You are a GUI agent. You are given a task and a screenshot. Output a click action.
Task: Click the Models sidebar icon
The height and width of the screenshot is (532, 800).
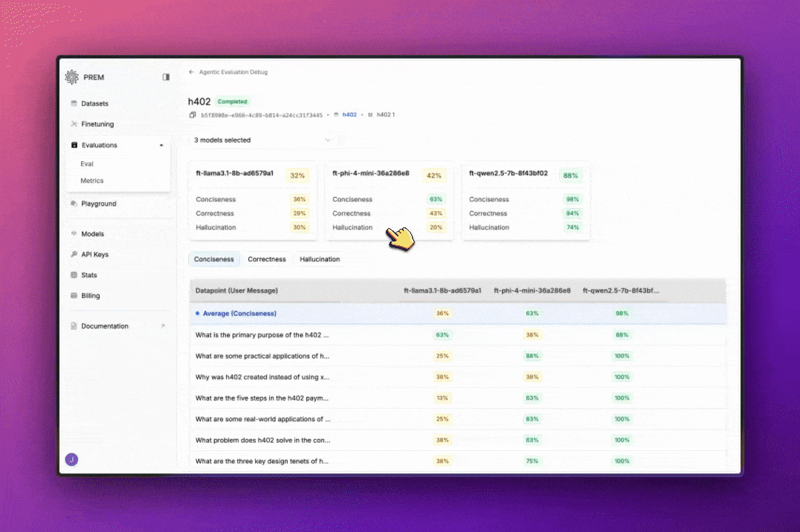74,233
